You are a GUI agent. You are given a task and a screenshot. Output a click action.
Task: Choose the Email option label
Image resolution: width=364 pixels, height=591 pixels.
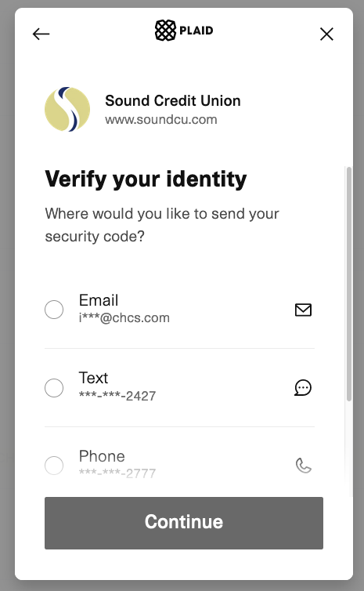pyautogui.click(x=99, y=300)
